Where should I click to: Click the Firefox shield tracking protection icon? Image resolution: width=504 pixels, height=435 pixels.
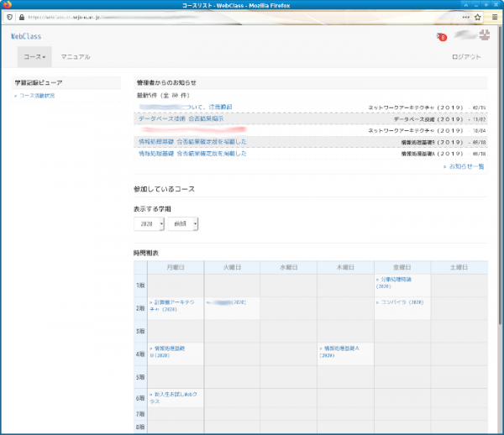tap(9, 17)
